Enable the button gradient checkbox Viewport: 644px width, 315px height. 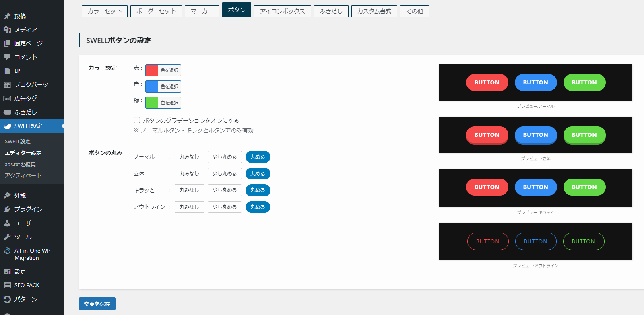point(137,120)
